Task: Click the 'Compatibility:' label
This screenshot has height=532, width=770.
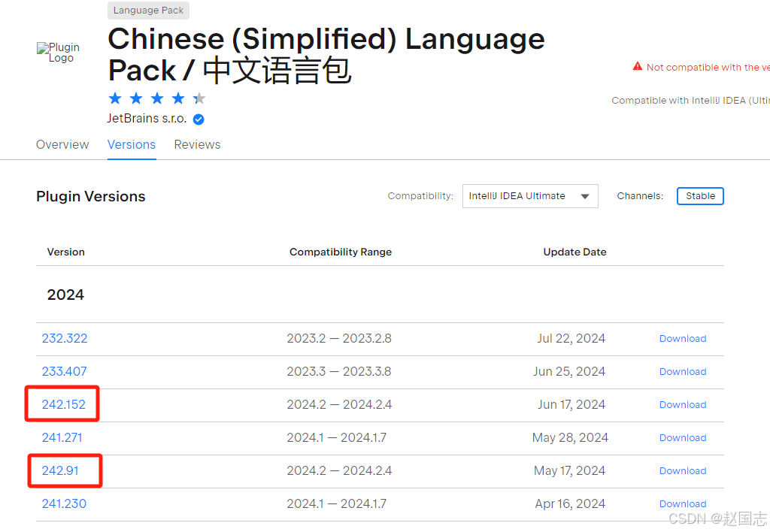Action: coord(420,196)
